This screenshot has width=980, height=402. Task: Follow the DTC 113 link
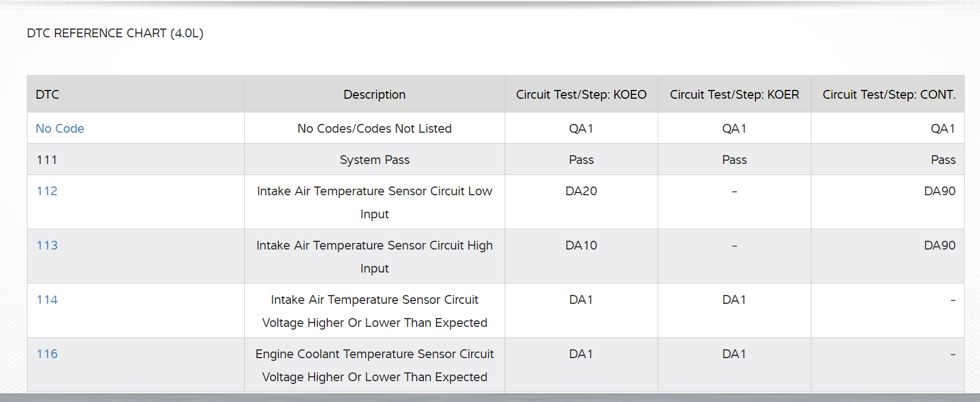tap(47, 245)
